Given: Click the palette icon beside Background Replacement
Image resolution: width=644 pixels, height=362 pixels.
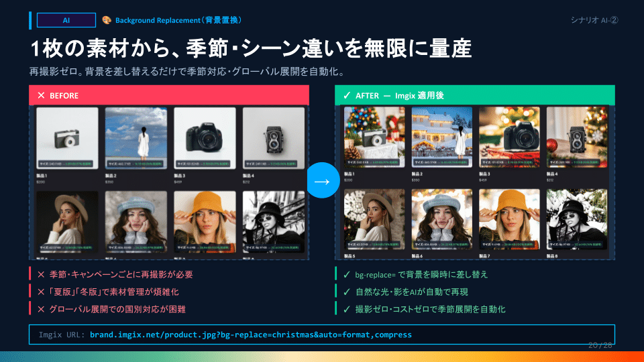Looking at the screenshot, I should point(107,20).
